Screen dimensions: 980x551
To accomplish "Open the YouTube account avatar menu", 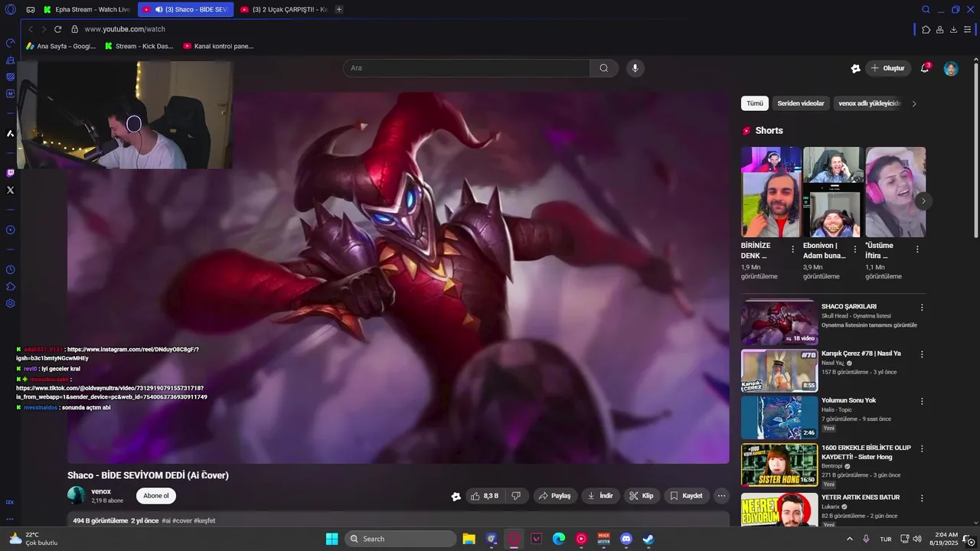I will (x=951, y=68).
